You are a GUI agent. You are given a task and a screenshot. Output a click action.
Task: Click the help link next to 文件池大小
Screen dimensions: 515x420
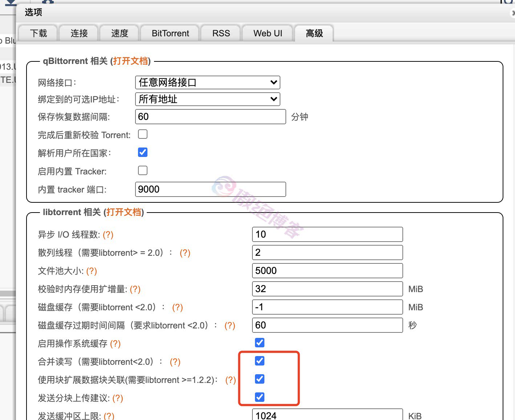91,271
